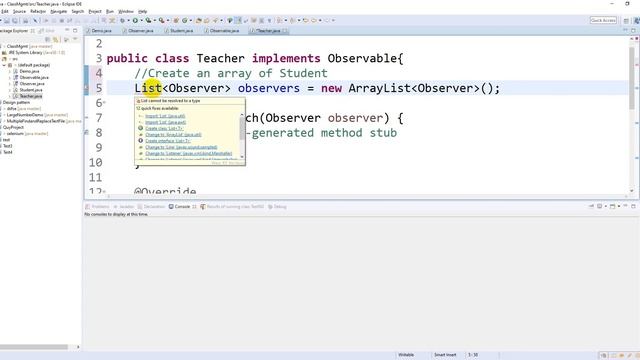Open the New Java Class dropdown arrow
640x360 pixels.
[x=191, y=20]
